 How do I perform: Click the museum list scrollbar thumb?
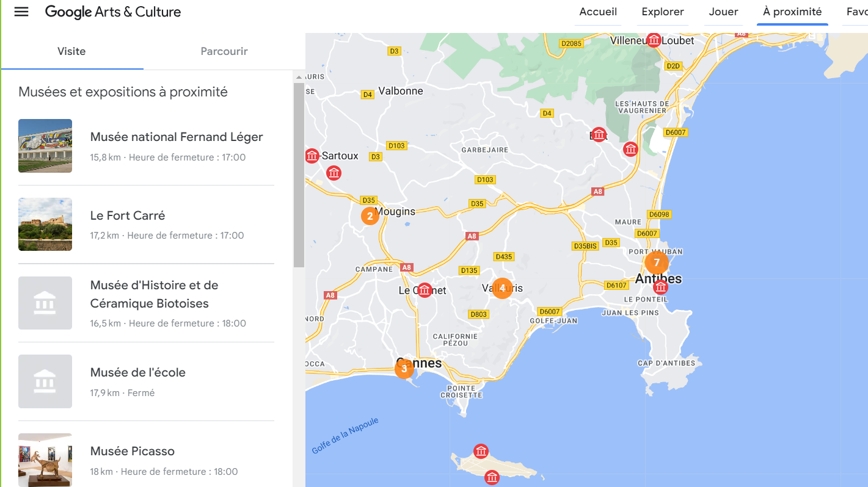click(x=299, y=175)
